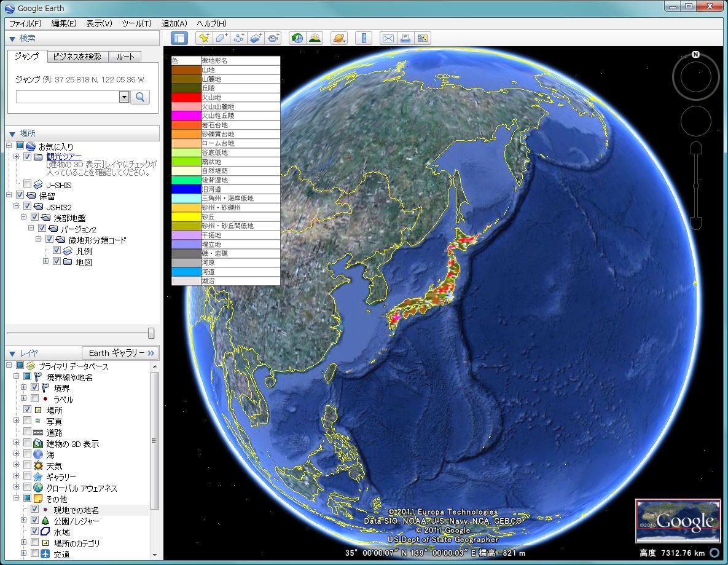The width and height of the screenshot is (728, 565).
Task: Add a path from the toolbar
Action: [x=238, y=38]
